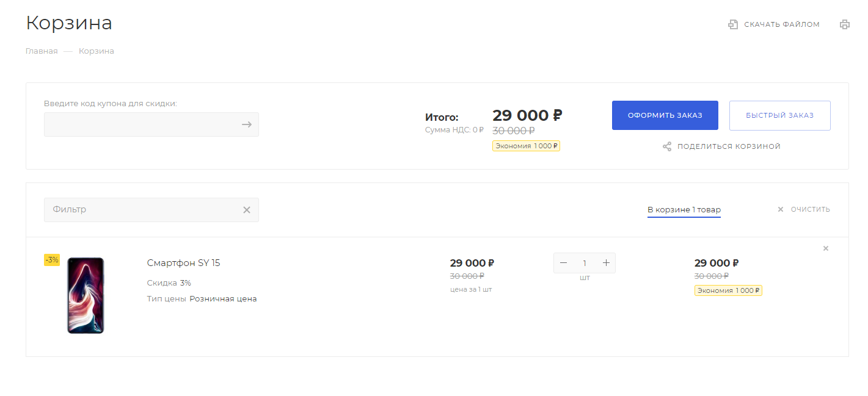The image size is (868, 396).
Task: Remove Смартфон SY 15 from cart
Action: click(826, 248)
